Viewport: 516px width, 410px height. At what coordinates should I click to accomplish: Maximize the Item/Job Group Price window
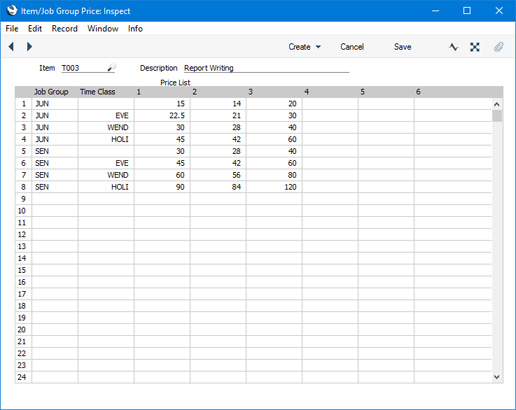[x=467, y=11]
